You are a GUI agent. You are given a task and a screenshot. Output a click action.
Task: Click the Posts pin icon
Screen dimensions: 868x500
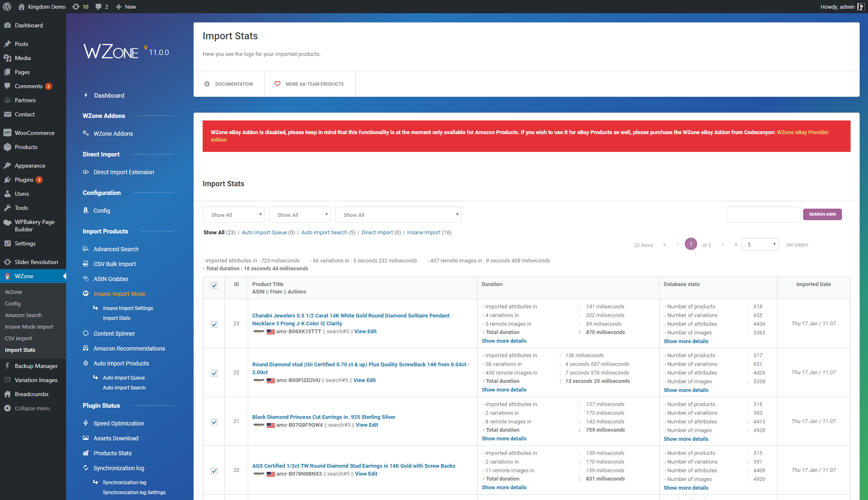pyautogui.click(x=7, y=44)
